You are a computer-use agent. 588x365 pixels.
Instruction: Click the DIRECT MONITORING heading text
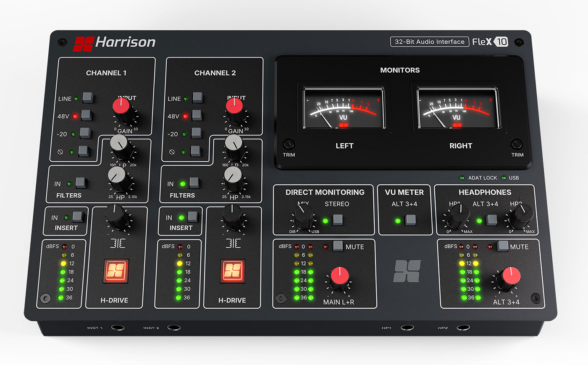(x=325, y=192)
